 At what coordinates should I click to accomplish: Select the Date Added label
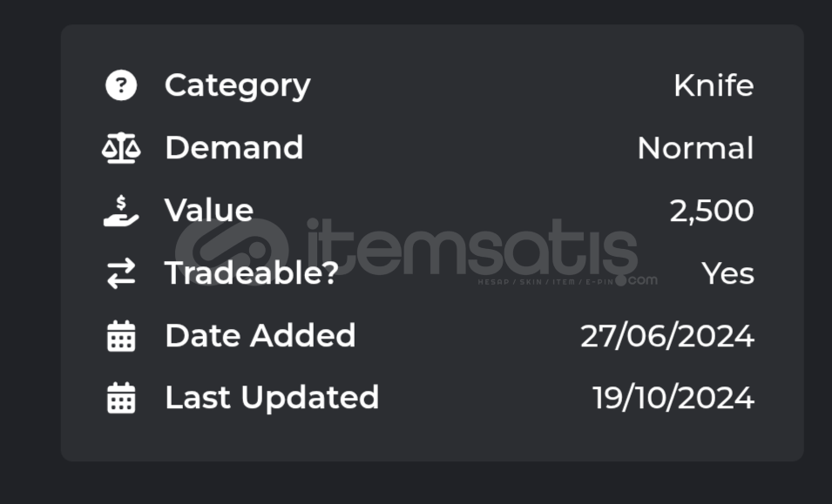260,335
